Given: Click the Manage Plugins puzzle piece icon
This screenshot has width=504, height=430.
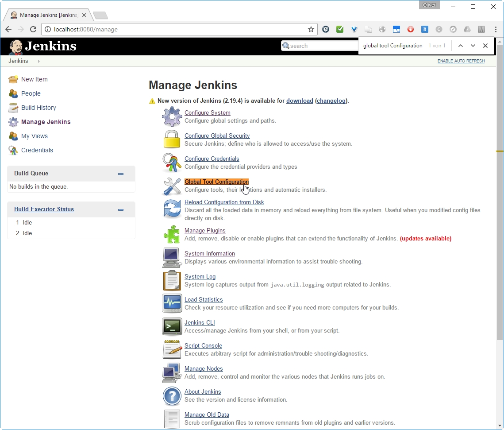Looking at the screenshot, I should coord(172,234).
